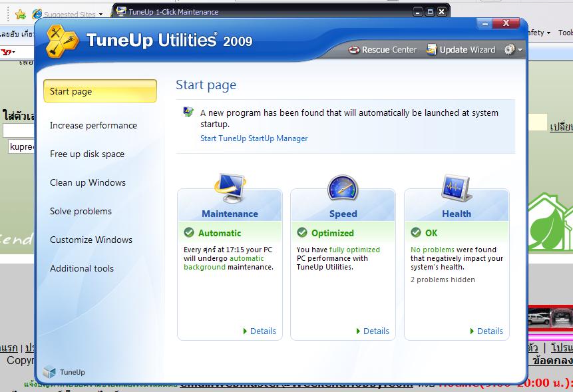Click the TuneUp cube icon at bottom
The height and width of the screenshot is (392, 573).
click(49, 372)
